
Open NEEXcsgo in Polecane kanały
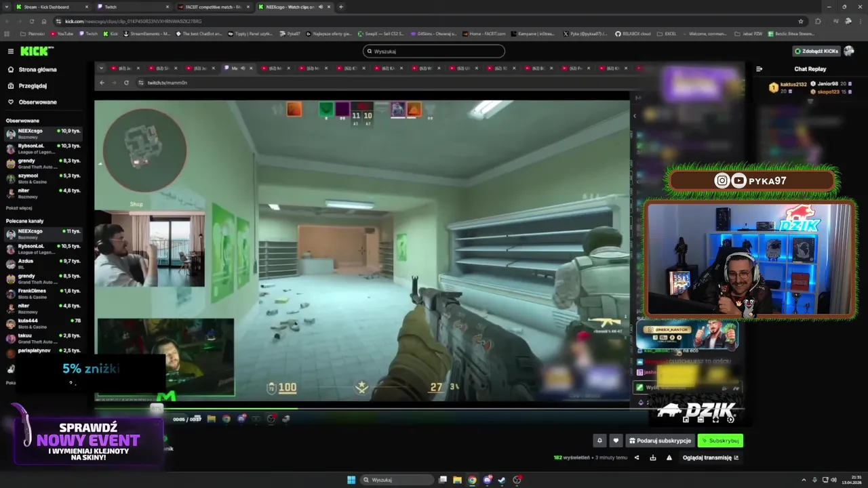coord(43,234)
